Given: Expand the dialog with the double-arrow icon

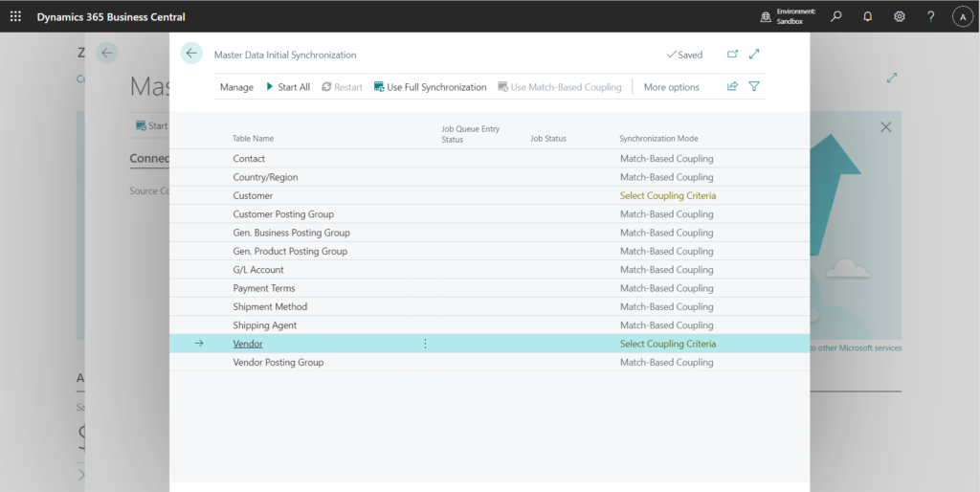Looking at the screenshot, I should (x=754, y=55).
